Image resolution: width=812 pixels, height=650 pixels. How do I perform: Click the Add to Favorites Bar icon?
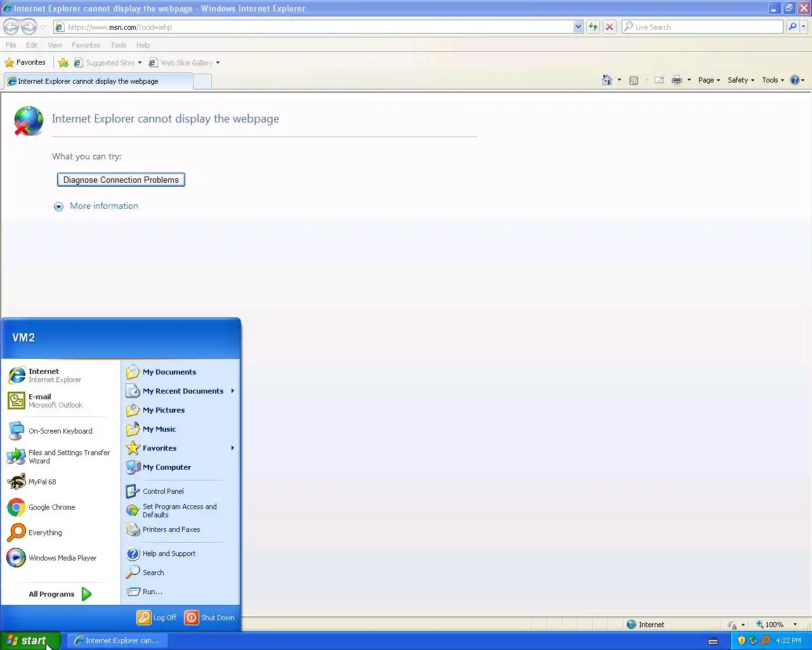click(x=63, y=63)
